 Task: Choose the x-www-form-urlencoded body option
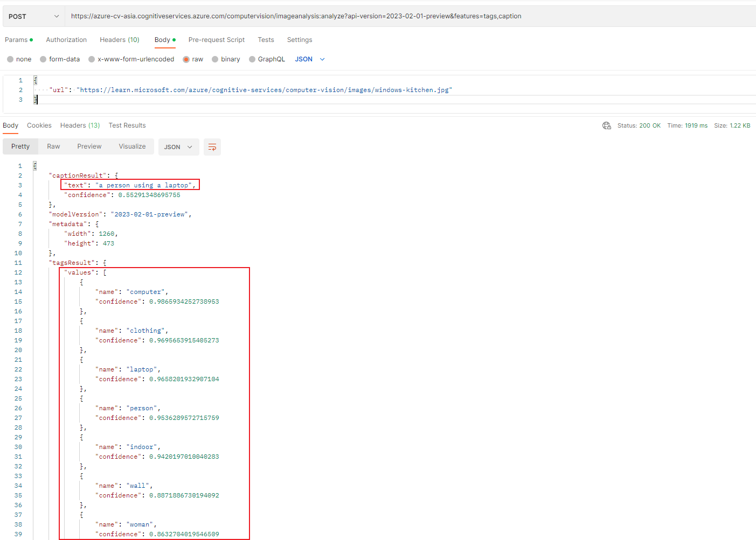(x=92, y=59)
